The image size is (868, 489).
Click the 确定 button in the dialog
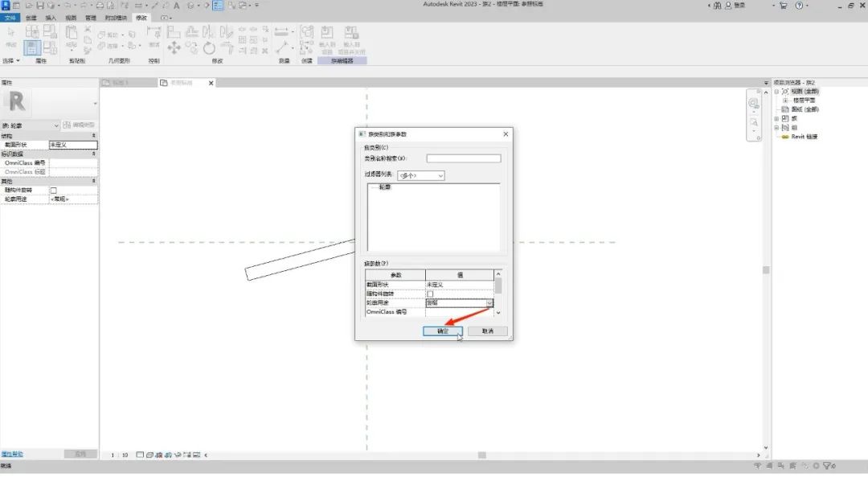click(x=442, y=331)
